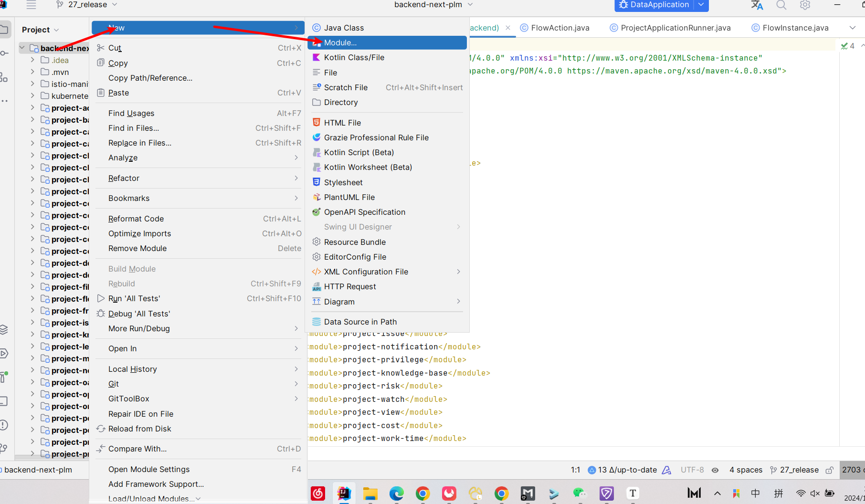Toggle file read-only lock in status bar

[x=830, y=470]
